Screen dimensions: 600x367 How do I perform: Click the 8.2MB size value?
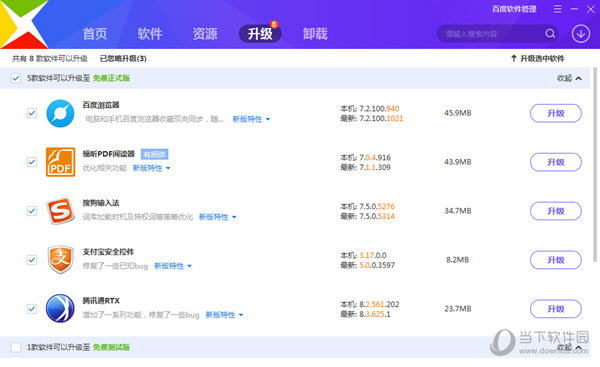click(x=458, y=260)
